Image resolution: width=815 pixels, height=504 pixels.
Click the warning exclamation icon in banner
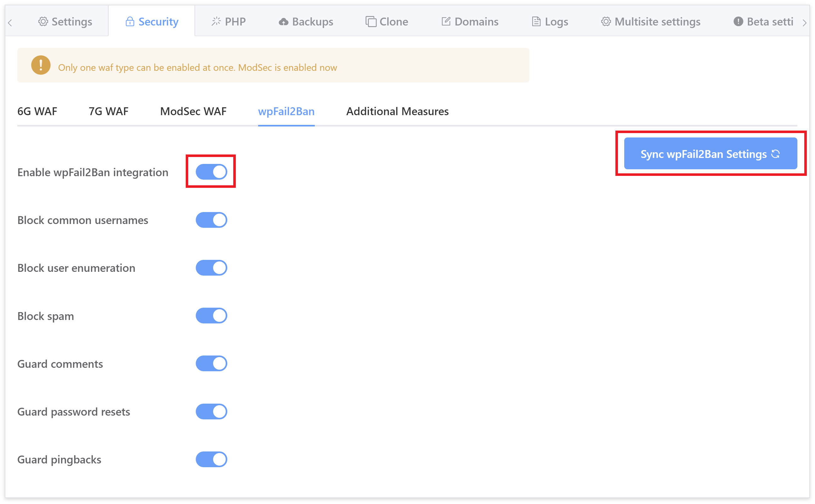pyautogui.click(x=41, y=65)
